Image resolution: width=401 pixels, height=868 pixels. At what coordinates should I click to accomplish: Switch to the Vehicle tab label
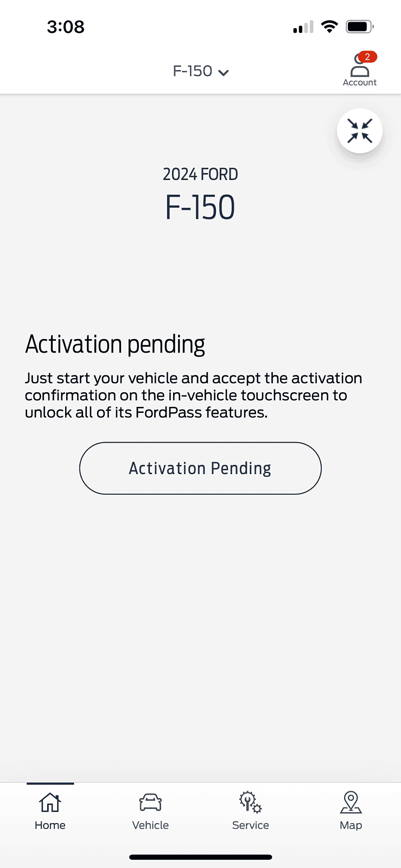tap(150, 825)
